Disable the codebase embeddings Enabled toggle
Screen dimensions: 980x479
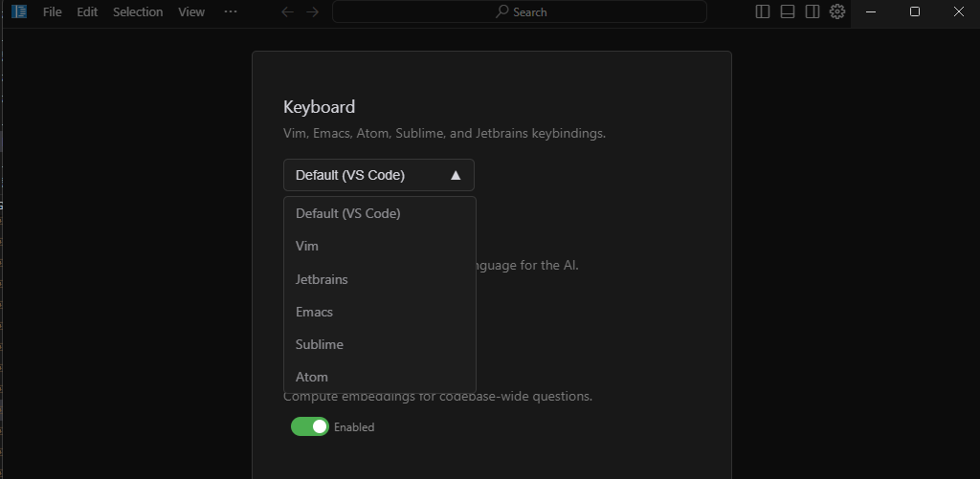pyautogui.click(x=309, y=426)
